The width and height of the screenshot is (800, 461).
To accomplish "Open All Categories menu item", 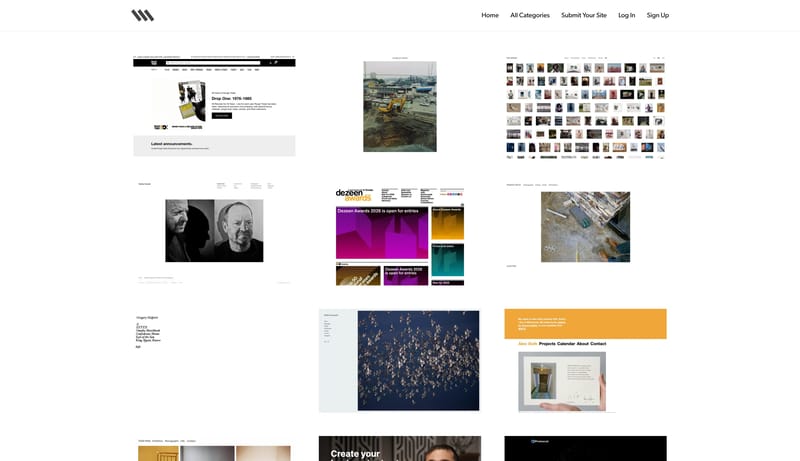I will [x=530, y=15].
